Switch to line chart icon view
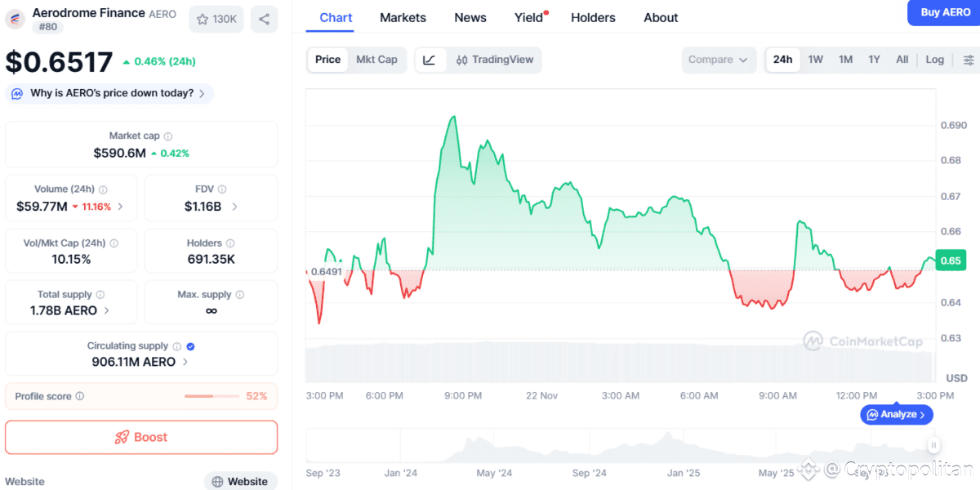The image size is (980, 490). pos(430,60)
